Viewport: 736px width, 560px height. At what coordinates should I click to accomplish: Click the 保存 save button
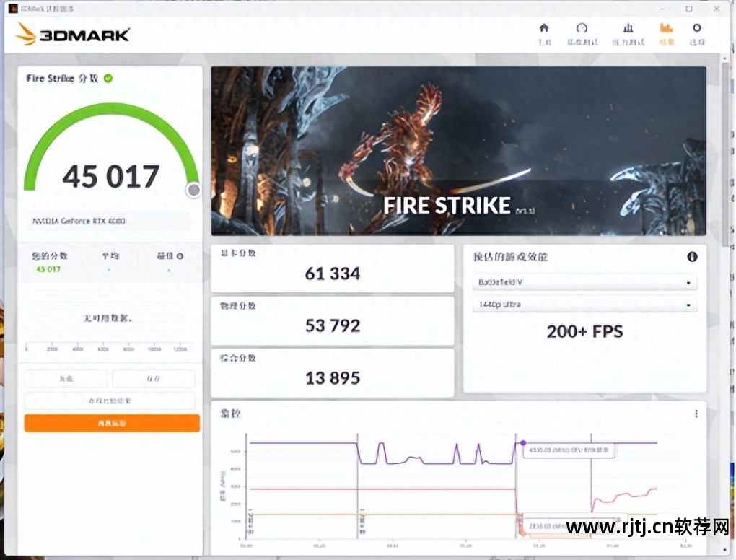click(x=154, y=378)
